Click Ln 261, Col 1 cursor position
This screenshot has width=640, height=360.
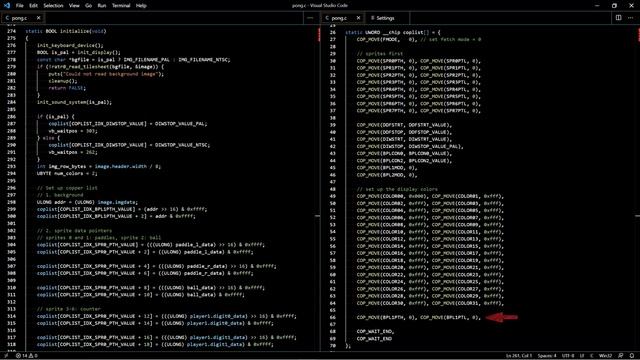(x=519, y=356)
